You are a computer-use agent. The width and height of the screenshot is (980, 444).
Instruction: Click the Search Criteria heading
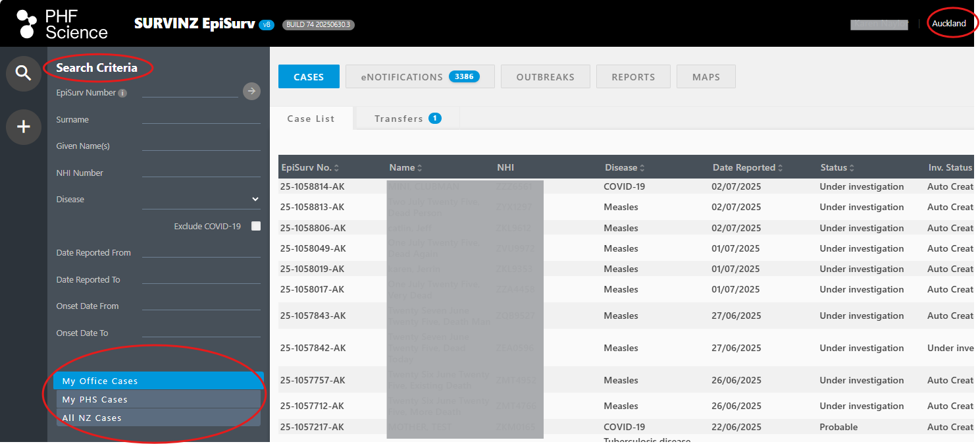pos(97,68)
